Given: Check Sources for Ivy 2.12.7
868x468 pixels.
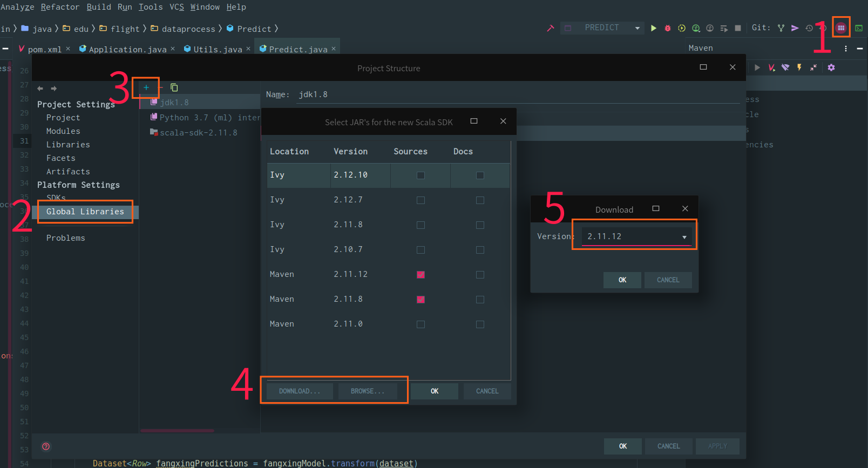Looking at the screenshot, I should click(421, 200).
